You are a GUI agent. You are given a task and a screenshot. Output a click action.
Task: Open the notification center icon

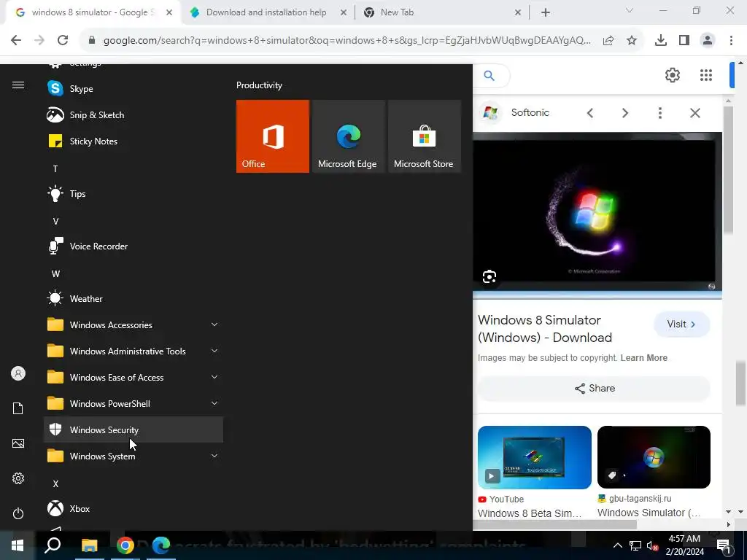(724, 545)
